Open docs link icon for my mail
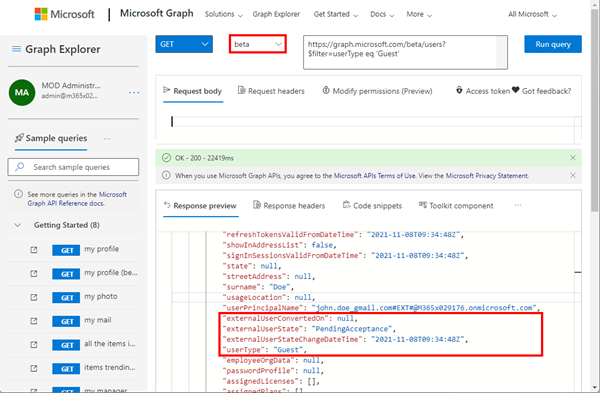This screenshot has height=393, width=600. pos(34,321)
